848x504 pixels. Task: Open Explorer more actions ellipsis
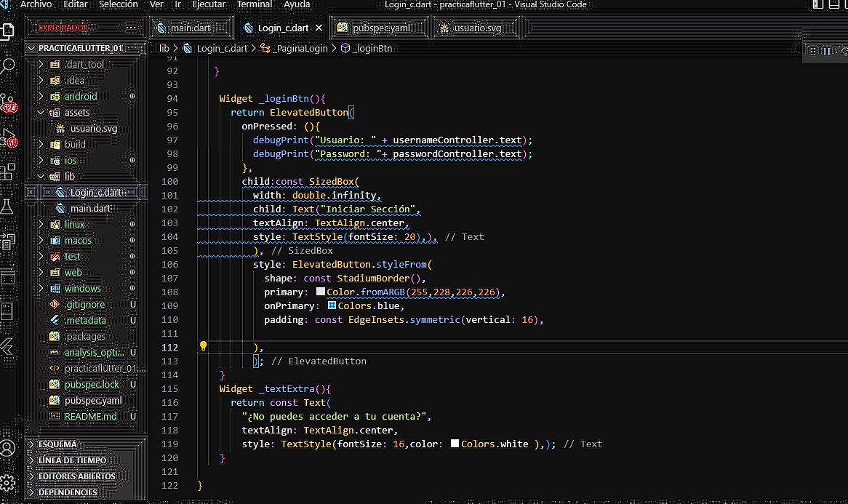[131, 28]
